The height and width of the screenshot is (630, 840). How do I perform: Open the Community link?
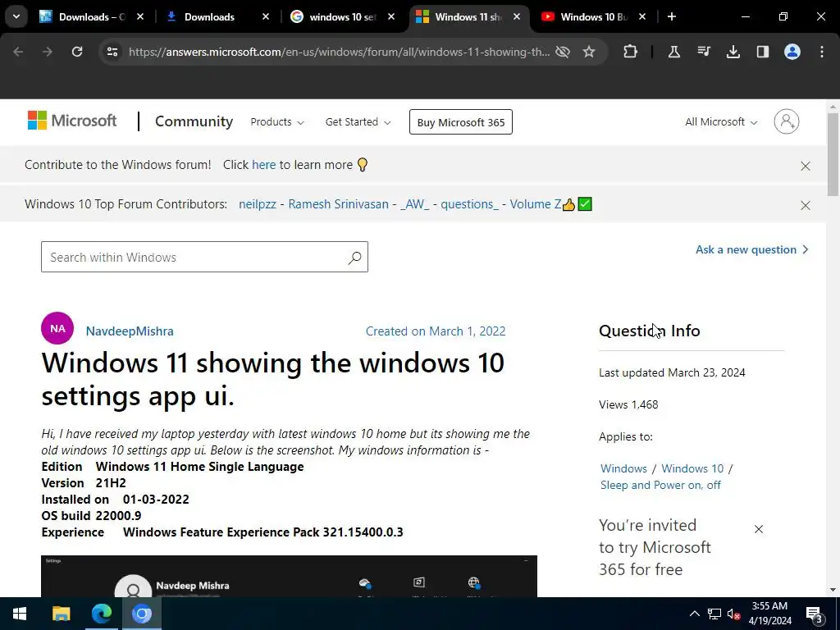point(194,121)
